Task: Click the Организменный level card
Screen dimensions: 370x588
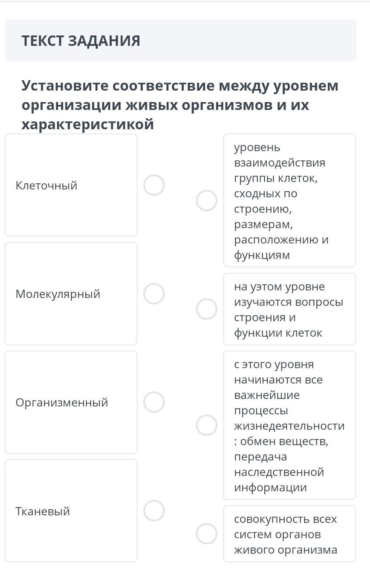Action: pos(71,402)
